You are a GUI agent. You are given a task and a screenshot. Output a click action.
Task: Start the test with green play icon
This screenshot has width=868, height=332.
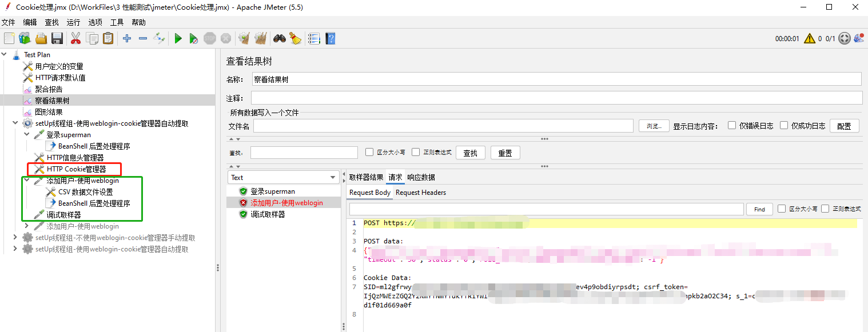point(178,38)
